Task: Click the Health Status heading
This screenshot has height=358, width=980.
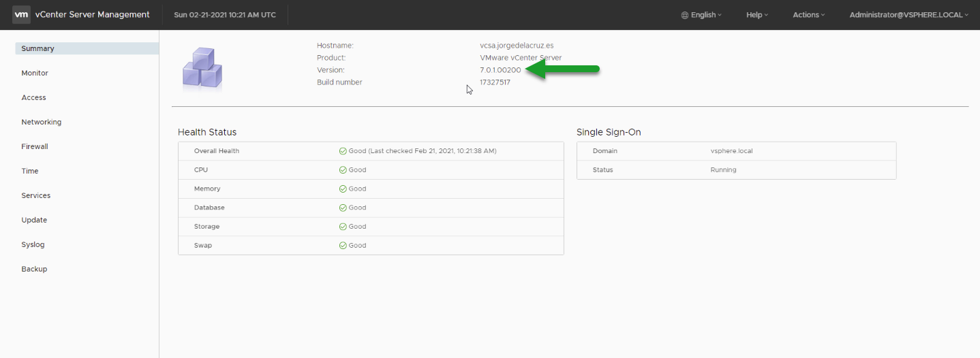Action: [x=207, y=132]
